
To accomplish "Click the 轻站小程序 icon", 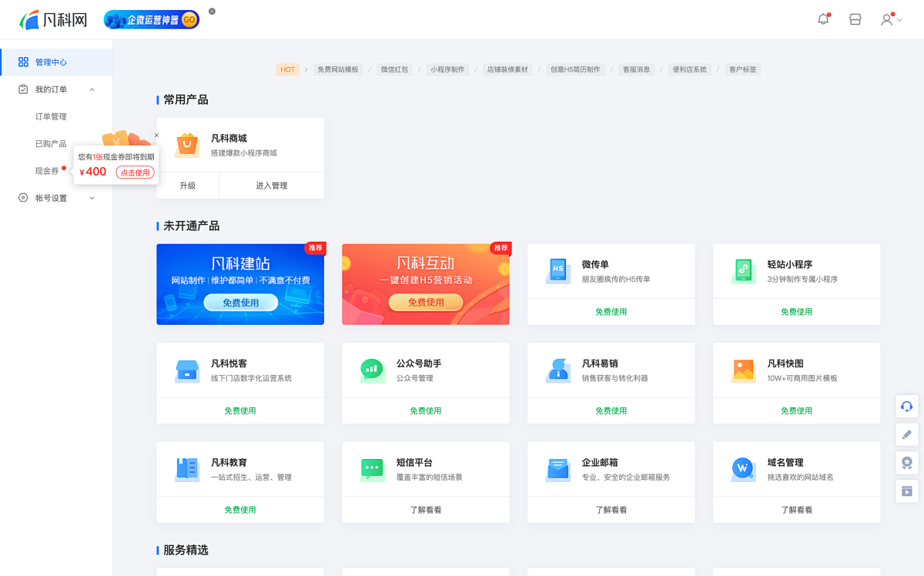I will pos(743,271).
